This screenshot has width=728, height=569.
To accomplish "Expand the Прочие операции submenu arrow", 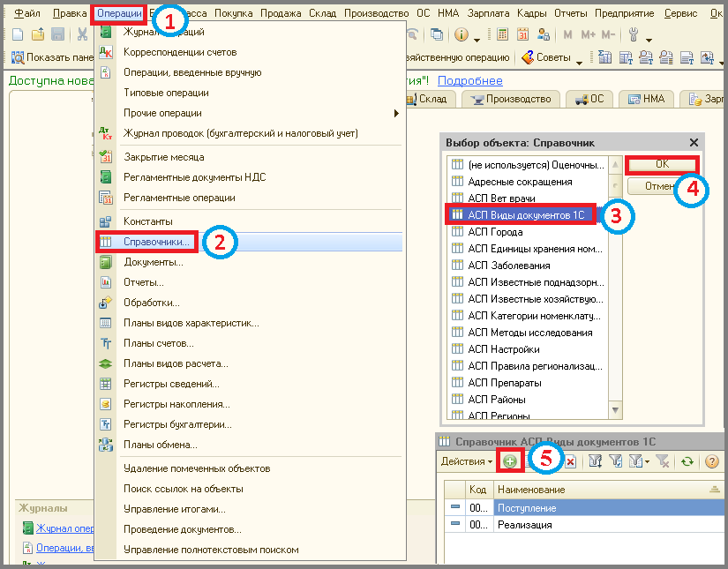I will coord(396,113).
